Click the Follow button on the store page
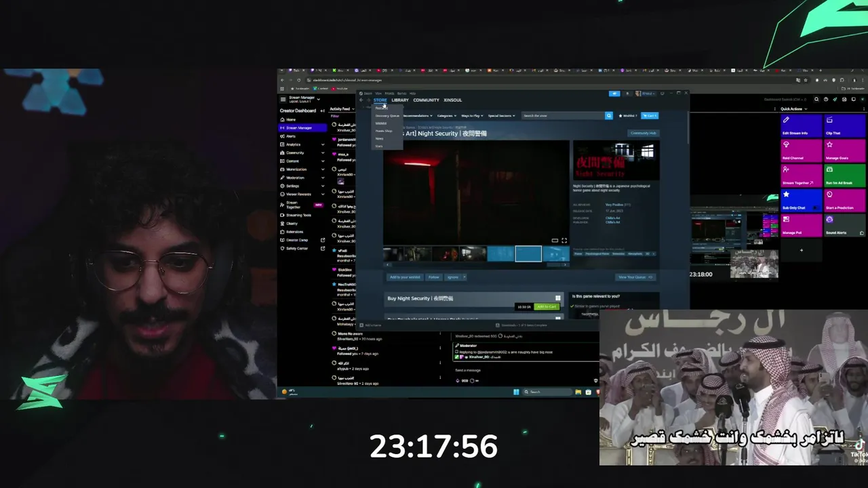The height and width of the screenshot is (488, 868). (x=434, y=277)
